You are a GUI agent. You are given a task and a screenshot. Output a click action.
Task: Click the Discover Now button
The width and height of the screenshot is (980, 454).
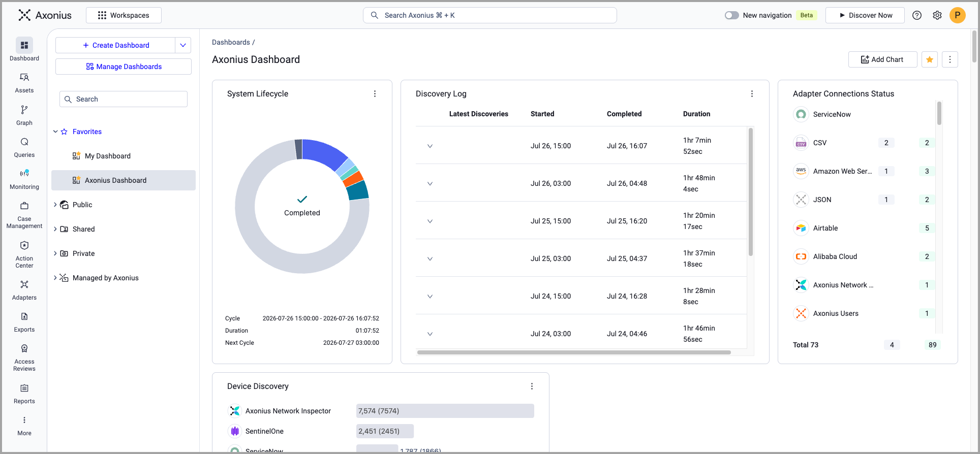click(865, 15)
